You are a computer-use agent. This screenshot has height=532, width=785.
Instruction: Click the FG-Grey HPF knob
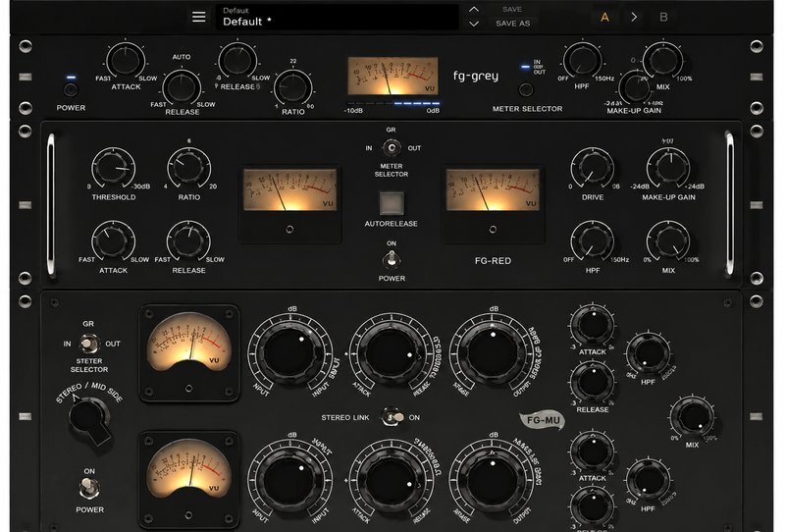(582, 61)
